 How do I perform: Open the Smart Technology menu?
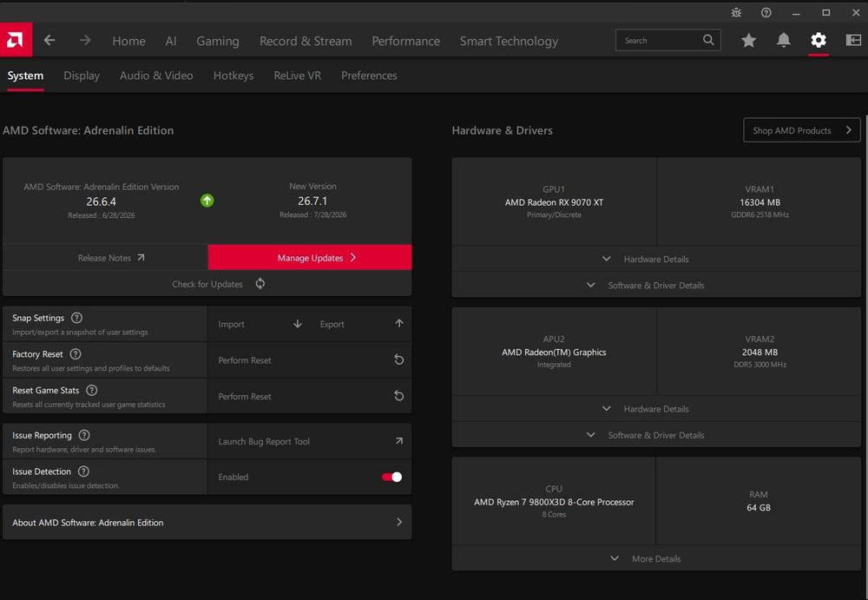509,41
